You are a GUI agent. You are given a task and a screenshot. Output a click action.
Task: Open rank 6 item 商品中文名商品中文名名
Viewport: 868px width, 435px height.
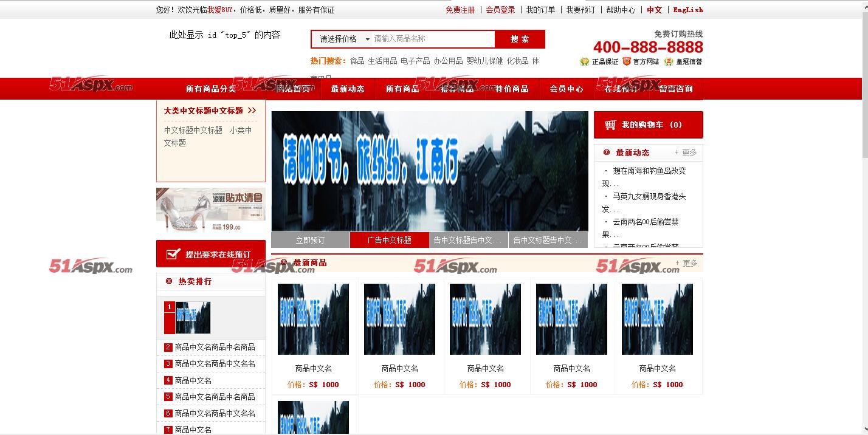[215, 413]
